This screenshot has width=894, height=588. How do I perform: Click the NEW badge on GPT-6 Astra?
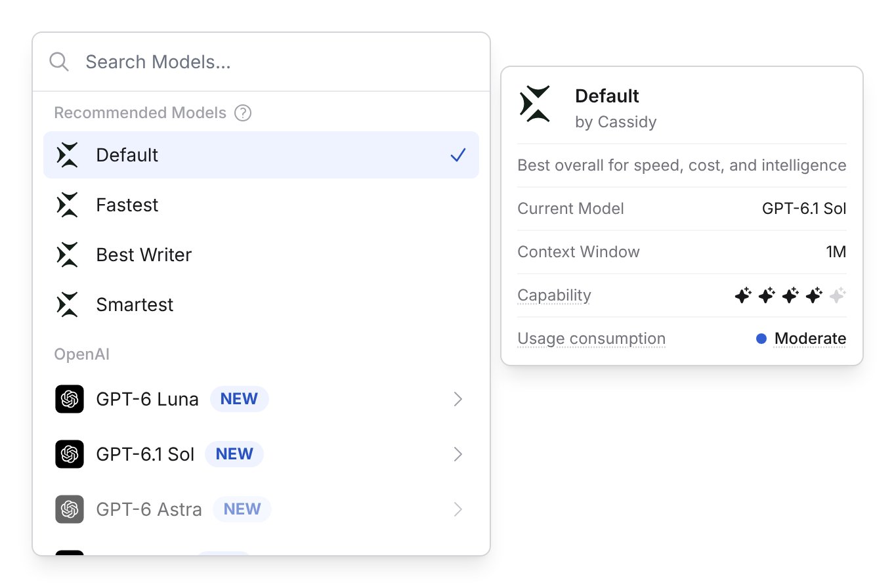(x=242, y=509)
